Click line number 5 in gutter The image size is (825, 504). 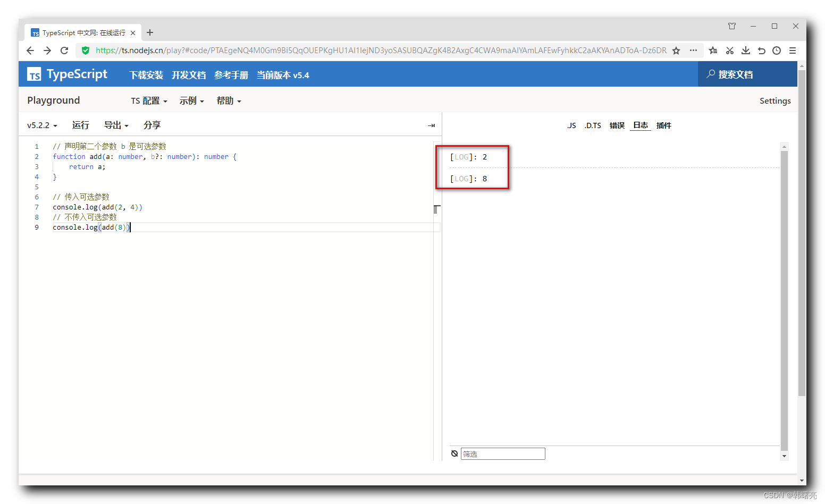(x=37, y=187)
